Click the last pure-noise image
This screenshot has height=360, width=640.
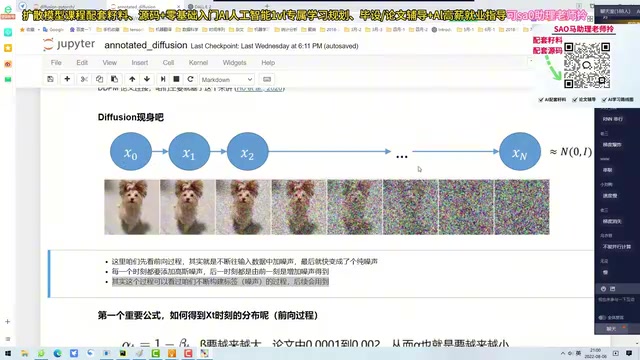(x=522, y=207)
